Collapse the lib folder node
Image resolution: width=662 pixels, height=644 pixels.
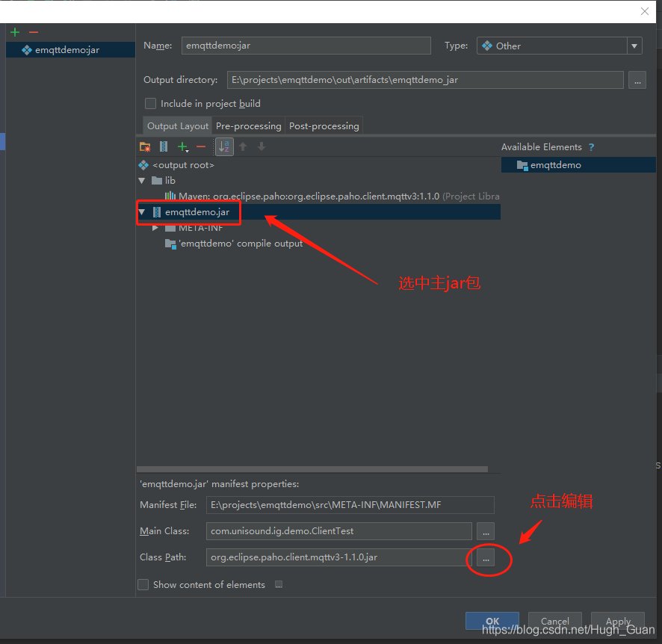pyautogui.click(x=142, y=181)
